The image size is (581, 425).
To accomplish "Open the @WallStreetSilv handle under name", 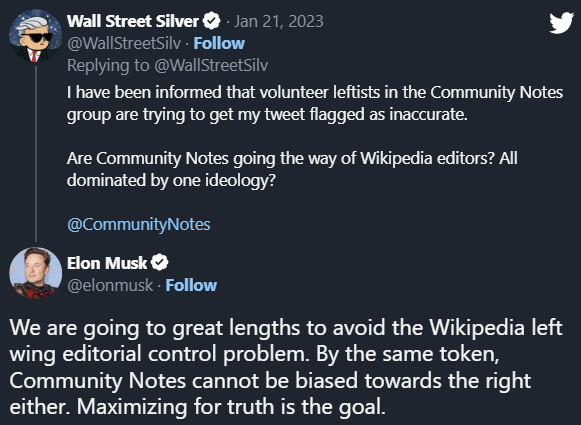I will tap(124, 43).
